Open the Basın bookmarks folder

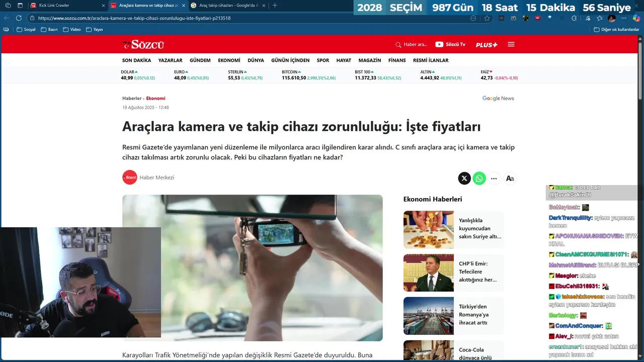(49, 30)
